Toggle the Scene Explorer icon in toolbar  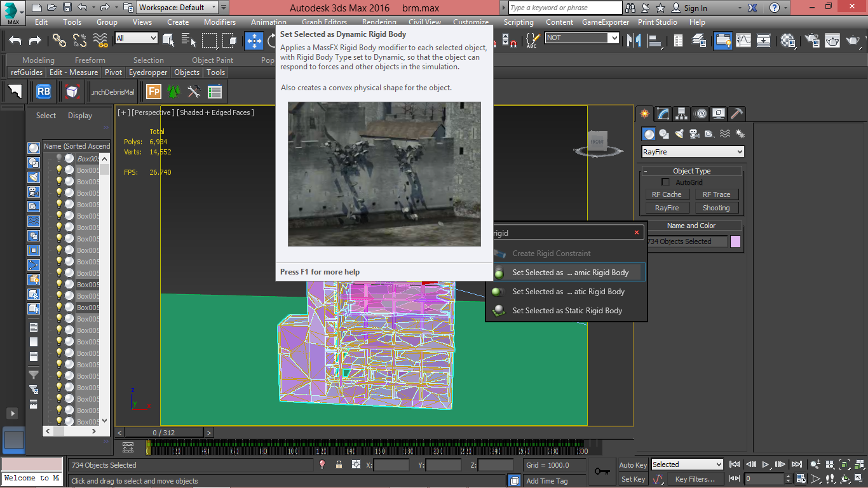(722, 40)
